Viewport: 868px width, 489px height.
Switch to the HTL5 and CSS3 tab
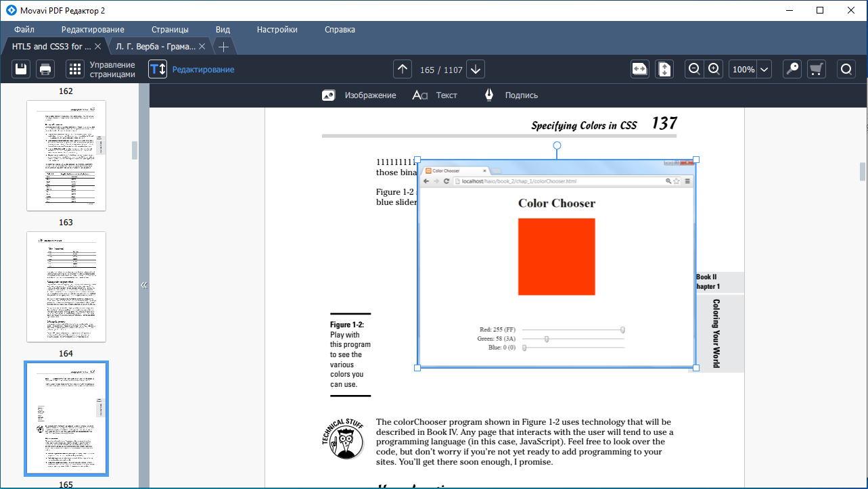click(x=51, y=47)
